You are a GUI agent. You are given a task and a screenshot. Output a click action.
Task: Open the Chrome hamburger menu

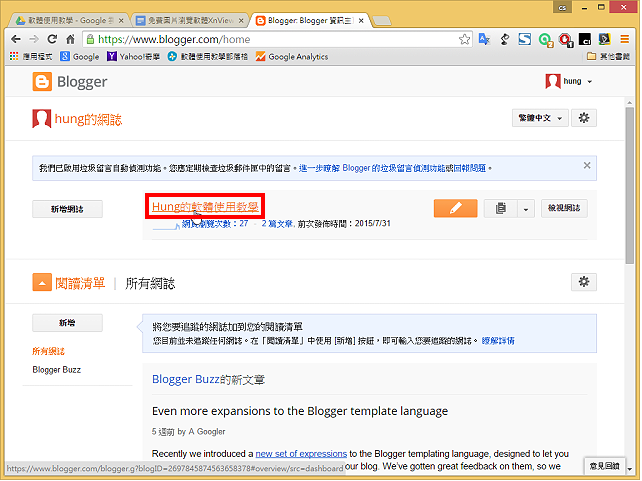(x=624, y=39)
